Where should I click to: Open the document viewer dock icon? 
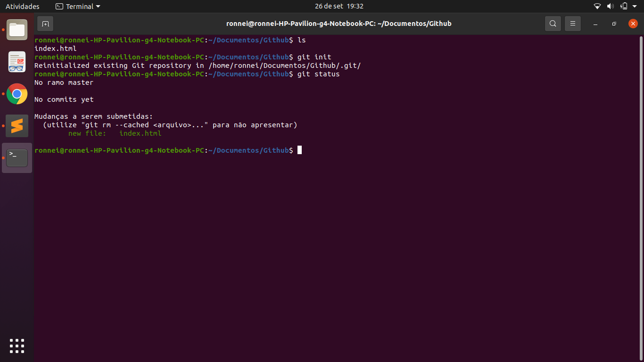[17, 62]
